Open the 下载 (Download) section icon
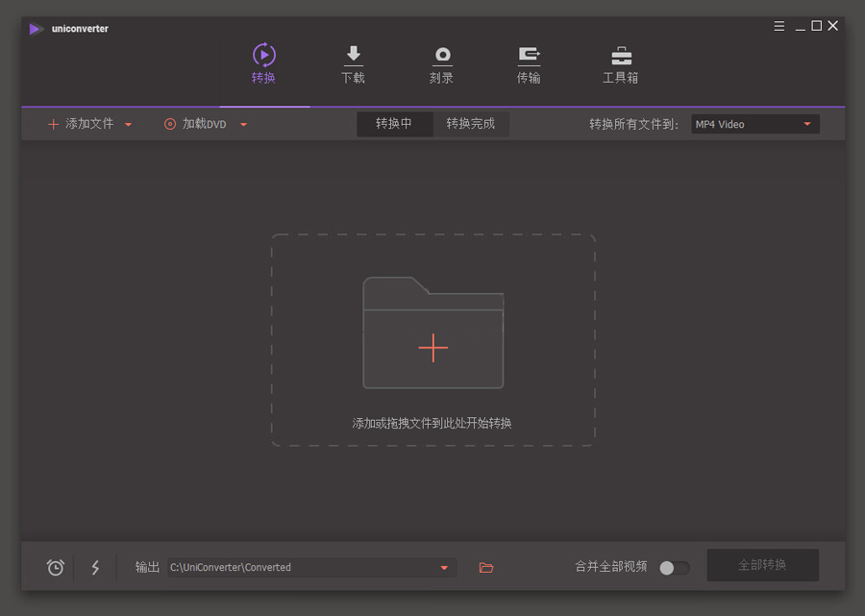Image resolution: width=865 pixels, height=616 pixels. click(353, 55)
